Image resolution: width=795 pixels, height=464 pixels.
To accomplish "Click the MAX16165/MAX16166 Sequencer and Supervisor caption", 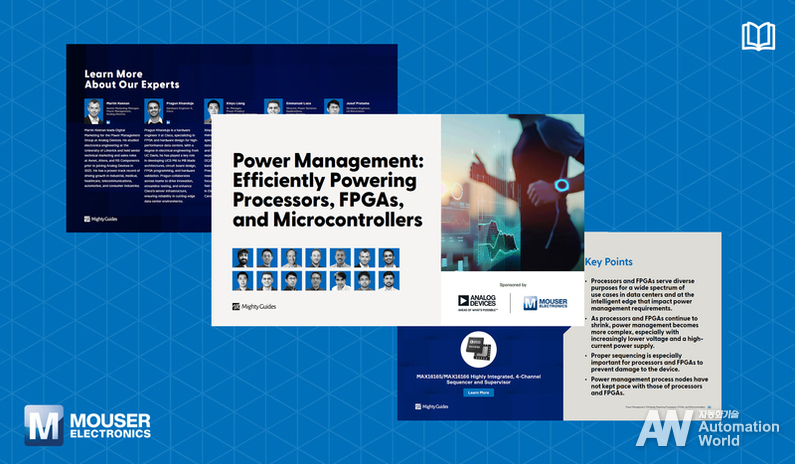I will (x=478, y=379).
